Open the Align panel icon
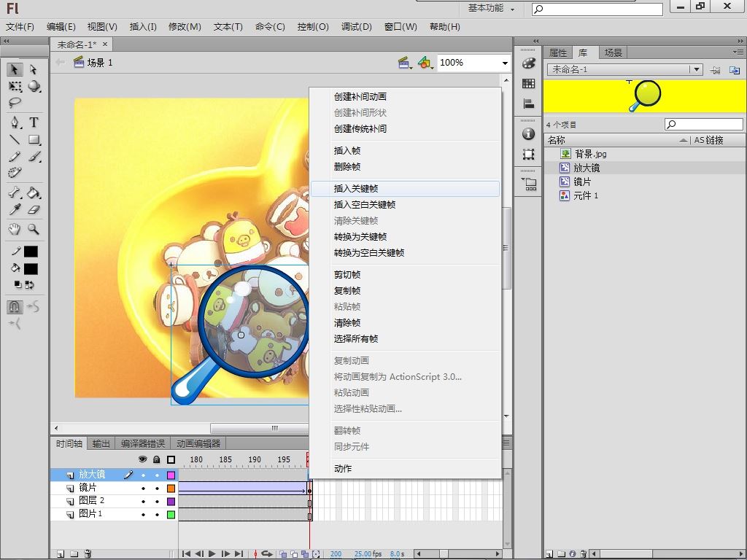Image resolution: width=747 pixels, height=560 pixels. 528,104
